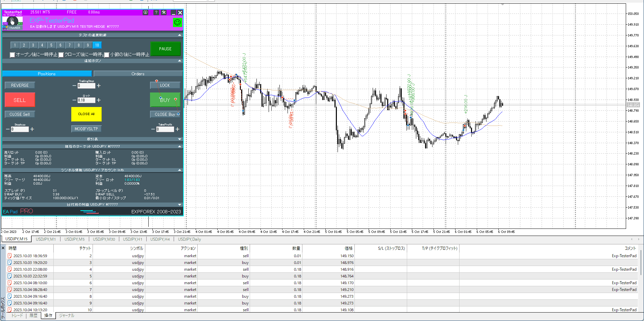Click the green smiley face icon
This screenshot has width=644, height=321.
coord(177,22)
